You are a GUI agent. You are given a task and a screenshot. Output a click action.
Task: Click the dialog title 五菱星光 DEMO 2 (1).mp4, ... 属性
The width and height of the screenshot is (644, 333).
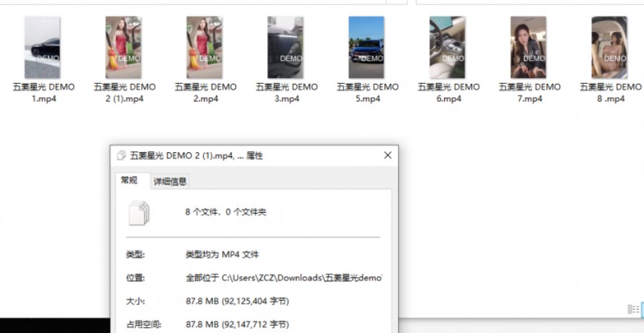click(x=197, y=155)
